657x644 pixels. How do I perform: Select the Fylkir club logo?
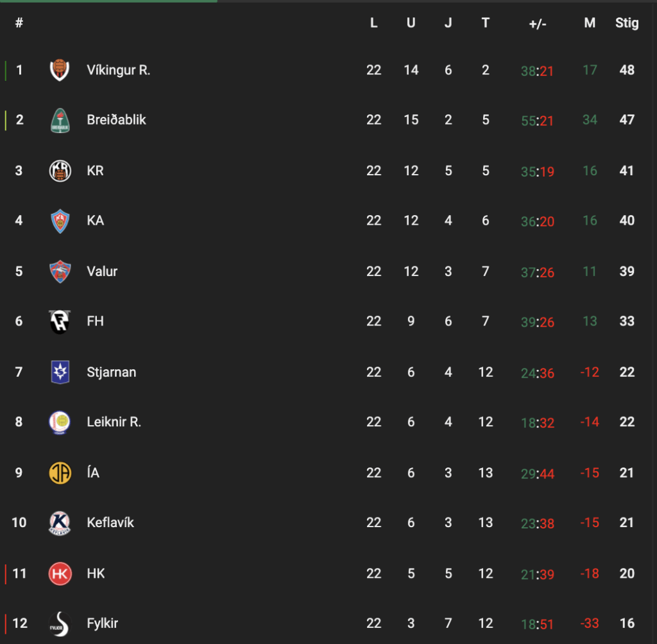click(60, 623)
